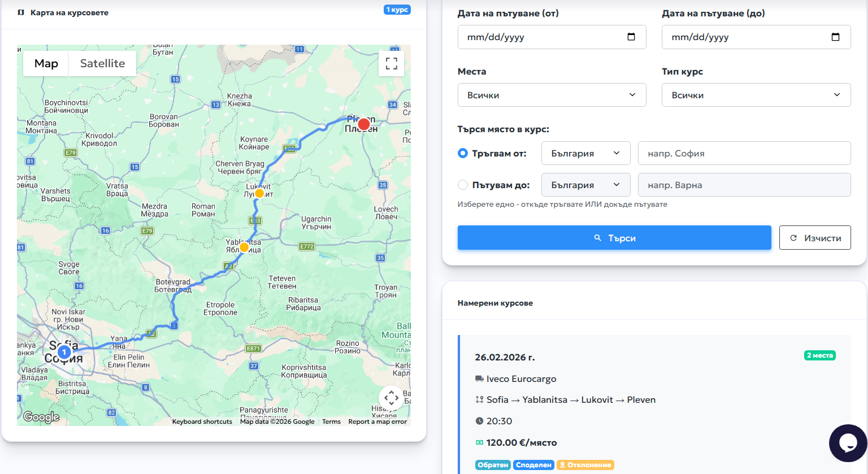Viewport: 868px width, 474px height.
Task: Click the orange Yablanitsa stop marker
Action: (x=244, y=247)
